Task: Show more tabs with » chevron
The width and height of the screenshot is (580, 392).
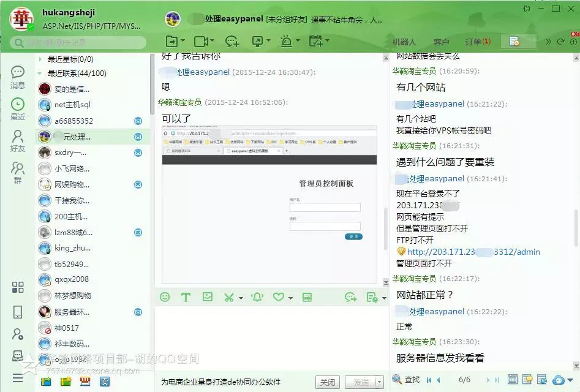Action: [x=548, y=42]
